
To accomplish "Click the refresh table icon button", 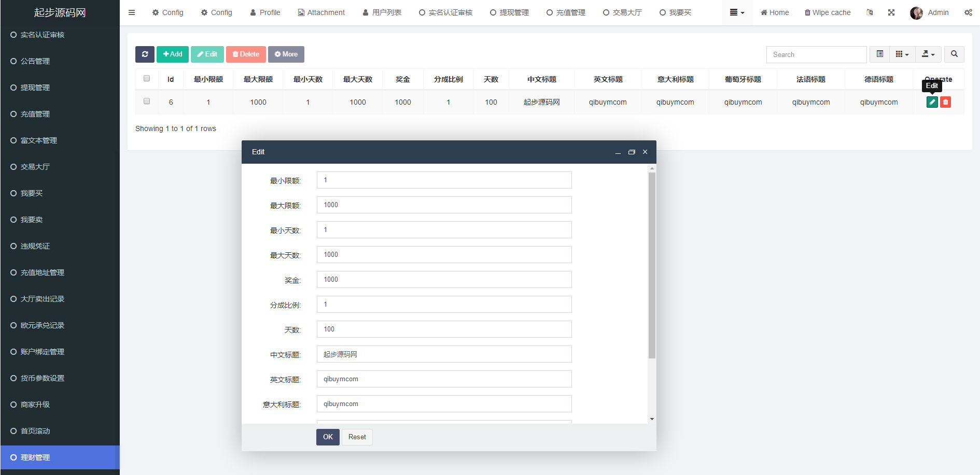I will 145,54.
